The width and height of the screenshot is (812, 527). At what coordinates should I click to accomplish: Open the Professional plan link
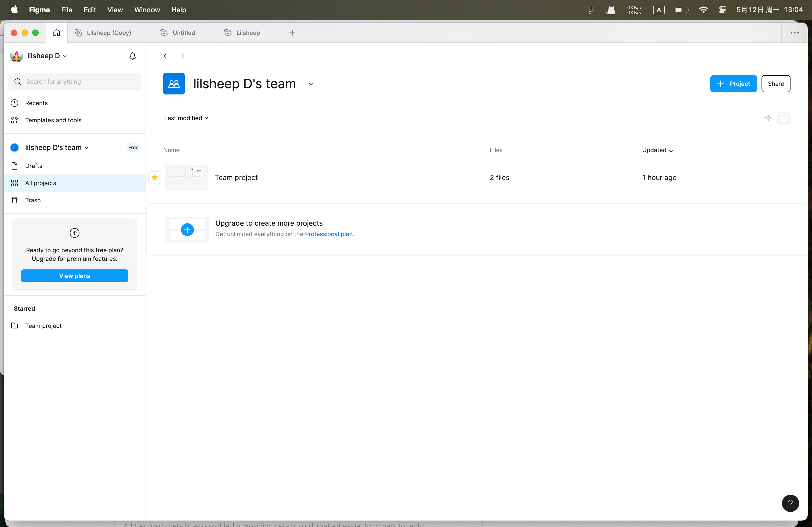click(329, 234)
